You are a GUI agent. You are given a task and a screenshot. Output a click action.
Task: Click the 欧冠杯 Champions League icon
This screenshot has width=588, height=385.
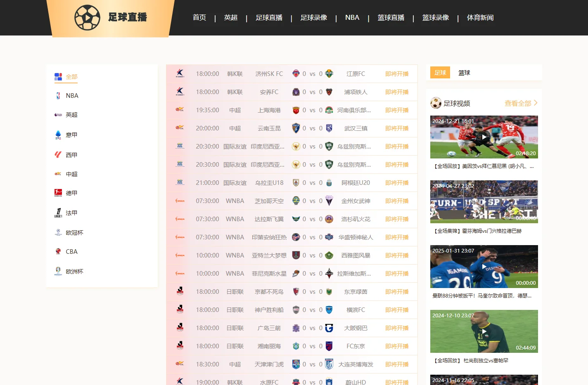click(58, 233)
